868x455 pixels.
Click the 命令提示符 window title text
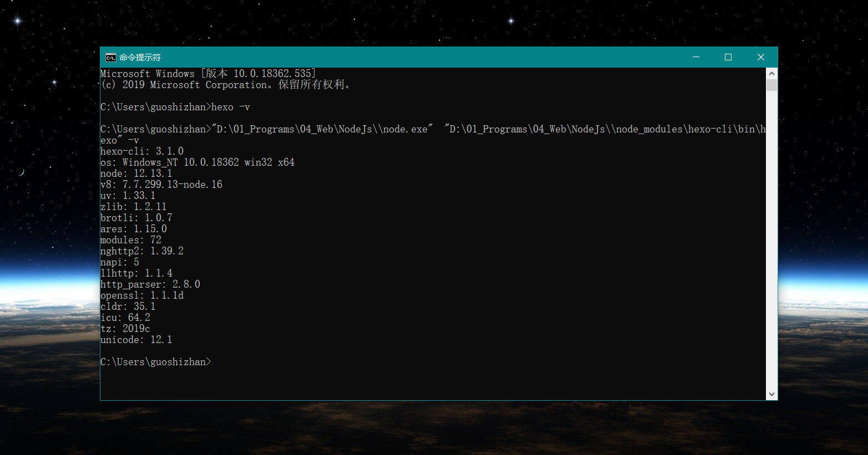tap(140, 57)
